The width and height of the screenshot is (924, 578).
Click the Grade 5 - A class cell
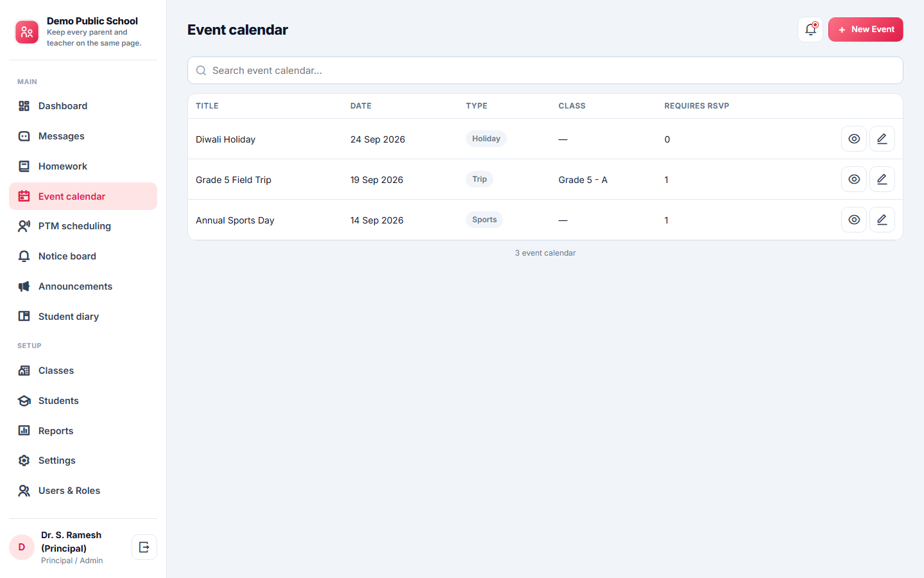tap(583, 180)
